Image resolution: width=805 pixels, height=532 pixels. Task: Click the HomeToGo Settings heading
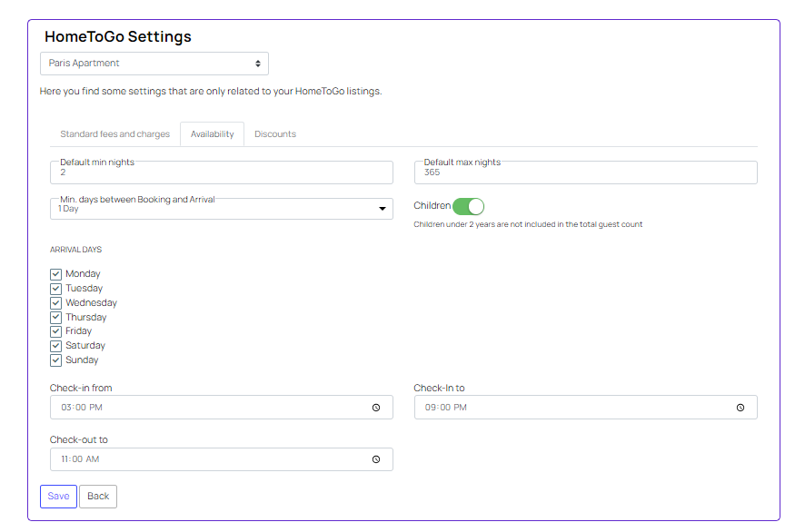[x=118, y=36]
